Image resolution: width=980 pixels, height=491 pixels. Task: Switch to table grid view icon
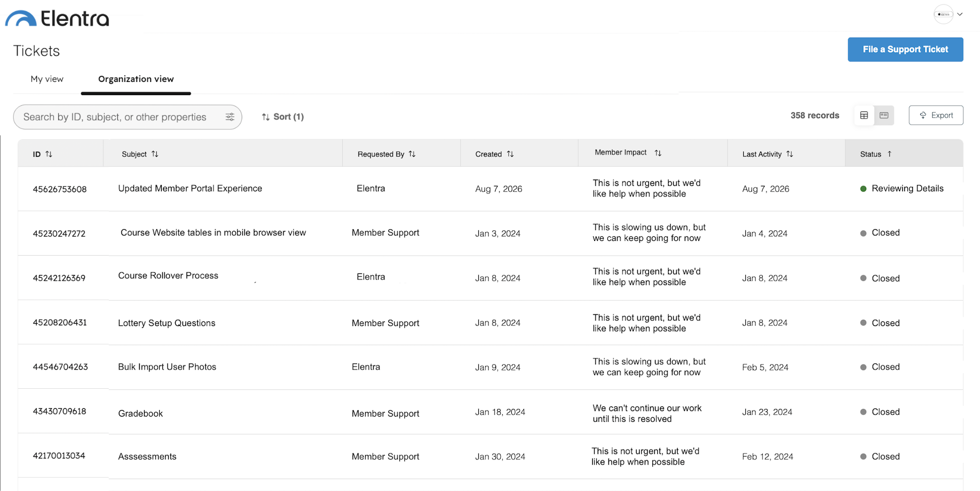(864, 115)
